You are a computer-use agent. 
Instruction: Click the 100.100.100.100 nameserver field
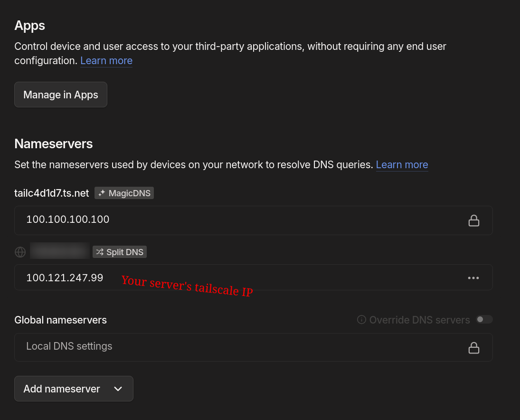tap(190, 220)
